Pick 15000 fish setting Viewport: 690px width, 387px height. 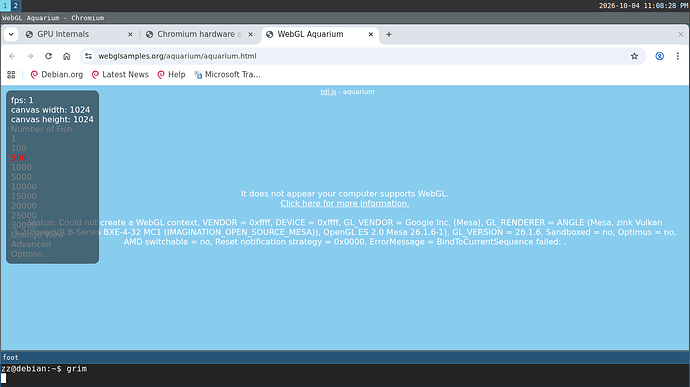point(24,196)
